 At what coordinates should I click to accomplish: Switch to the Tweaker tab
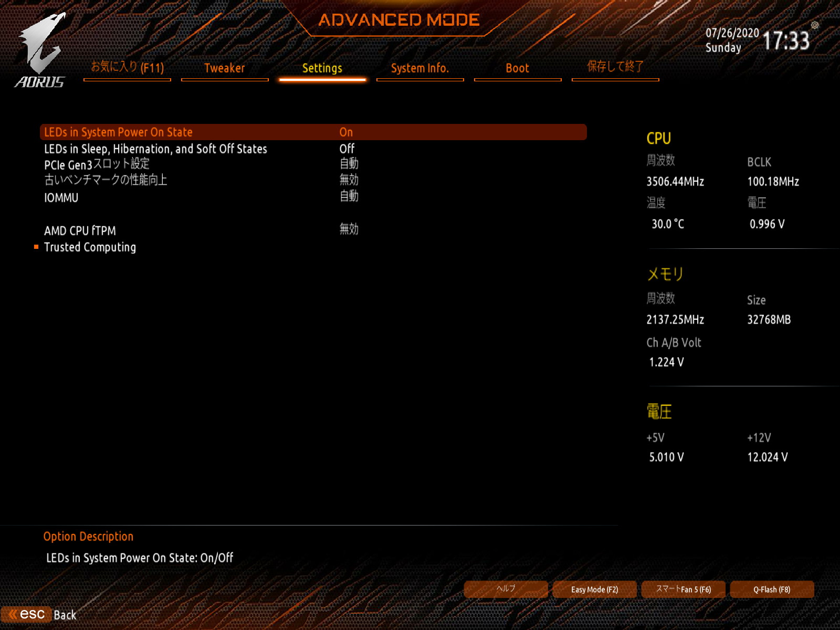[x=225, y=69]
